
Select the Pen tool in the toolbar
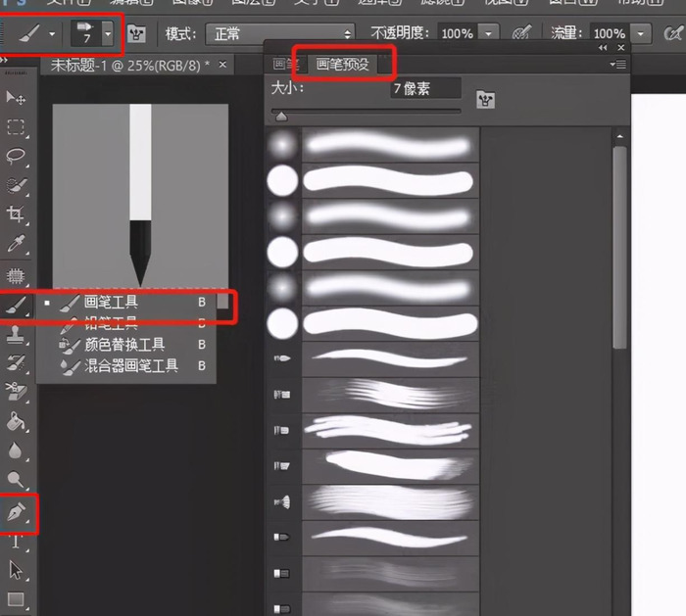tap(17, 511)
